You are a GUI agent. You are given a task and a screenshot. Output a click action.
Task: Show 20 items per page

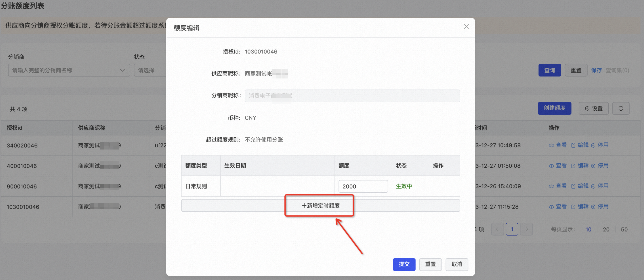coord(606,229)
